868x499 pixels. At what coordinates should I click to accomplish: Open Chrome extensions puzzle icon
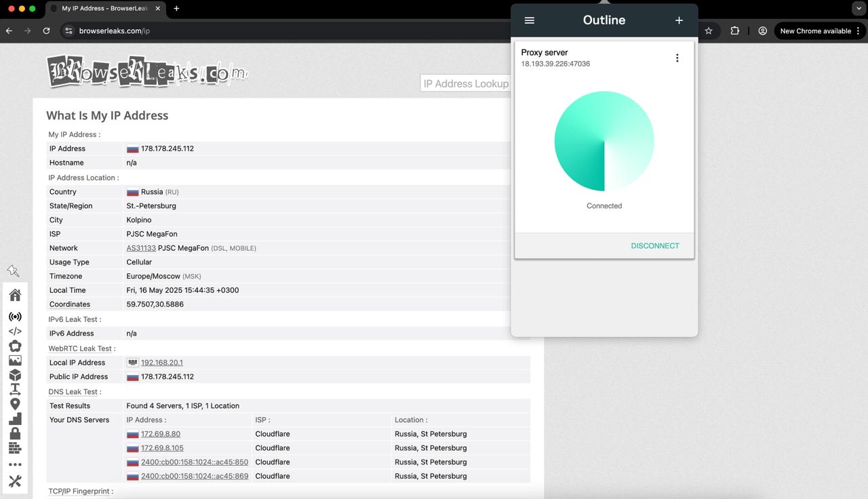click(x=734, y=31)
